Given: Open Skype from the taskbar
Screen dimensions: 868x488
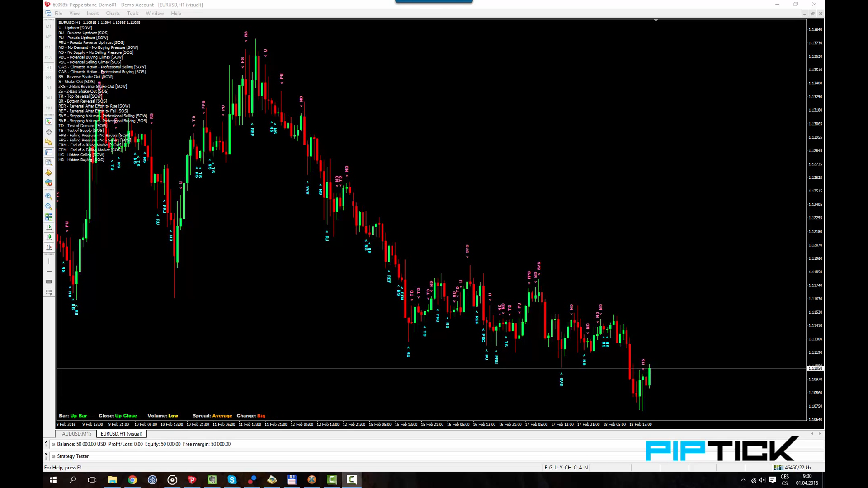Looking at the screenshot, I should pyautogui.click(x=232, y=480).
